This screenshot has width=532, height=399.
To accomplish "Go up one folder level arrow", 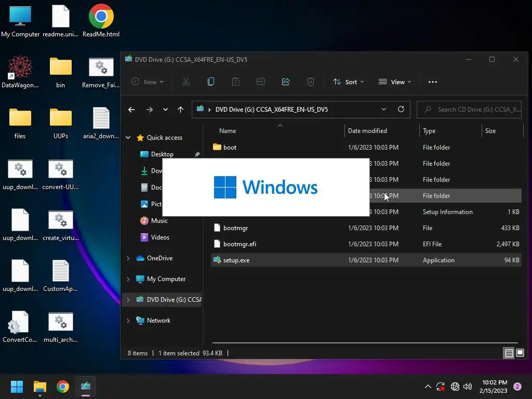I will [x=180, y=110].
